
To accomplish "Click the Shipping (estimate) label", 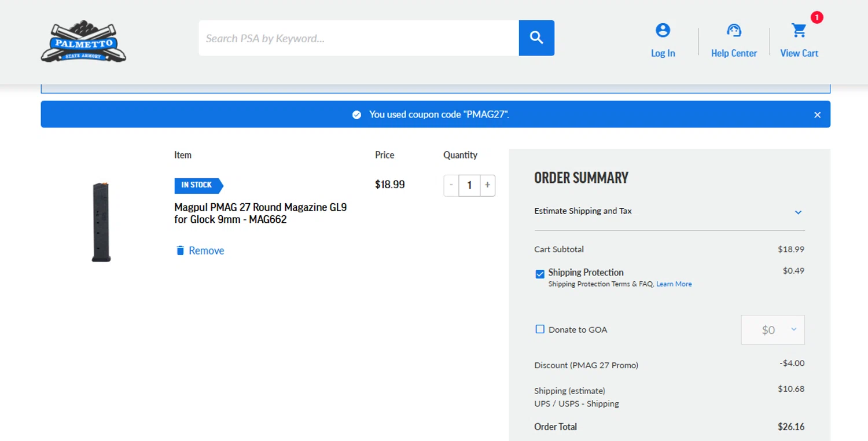I will point(569,391).
